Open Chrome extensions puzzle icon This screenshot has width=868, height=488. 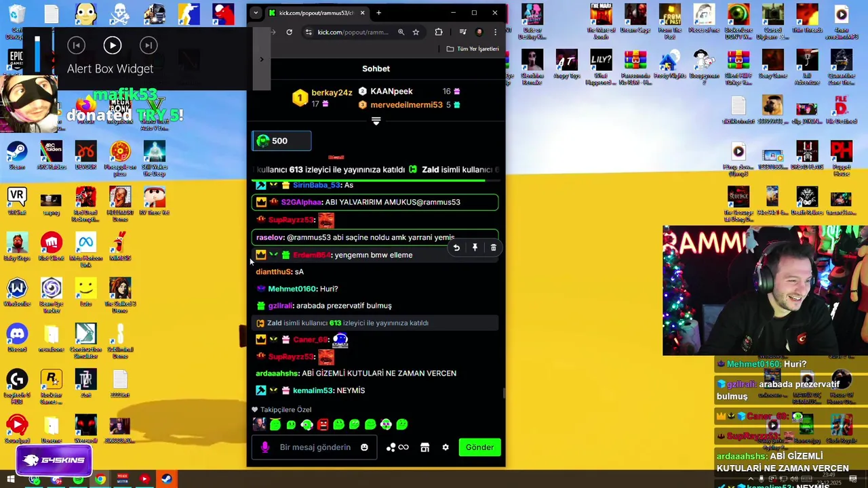(439, 32)
